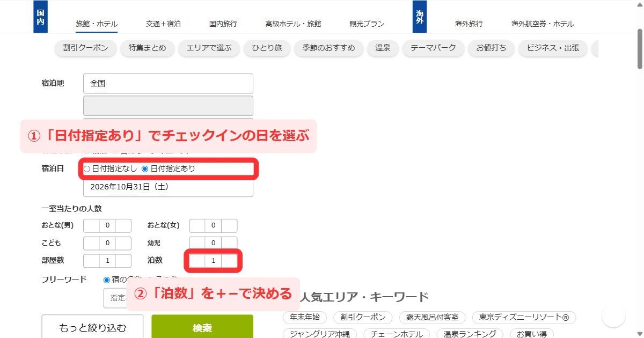Increase 幼児 count
The image size is (644, 338).
pyautogui.click(x=229, y=243)
